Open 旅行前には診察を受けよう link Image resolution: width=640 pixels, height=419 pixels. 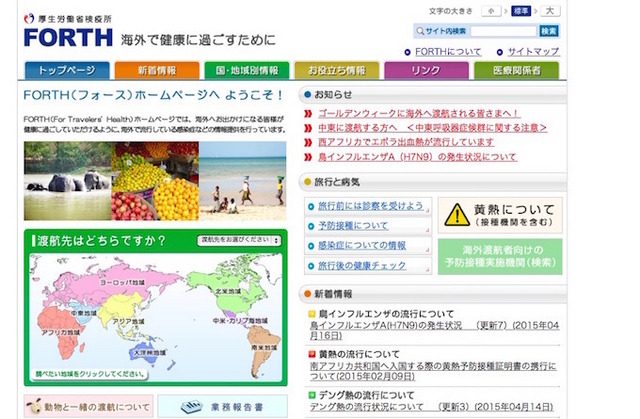click(x=371, y=206)
